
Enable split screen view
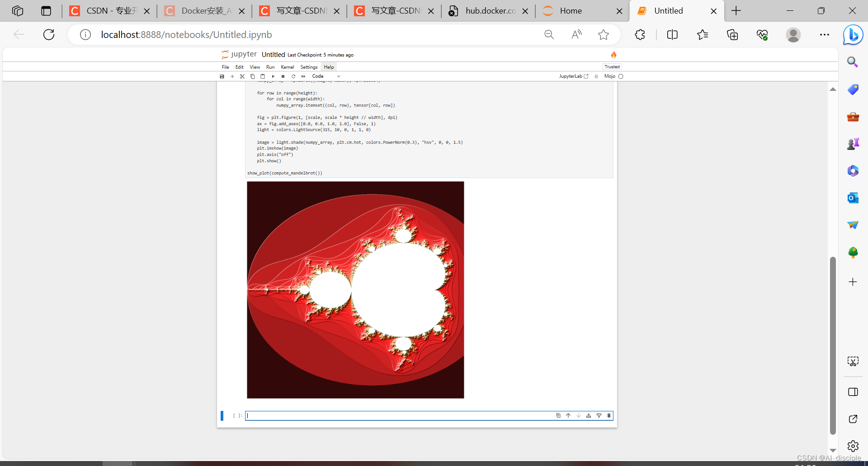point(672,35)
